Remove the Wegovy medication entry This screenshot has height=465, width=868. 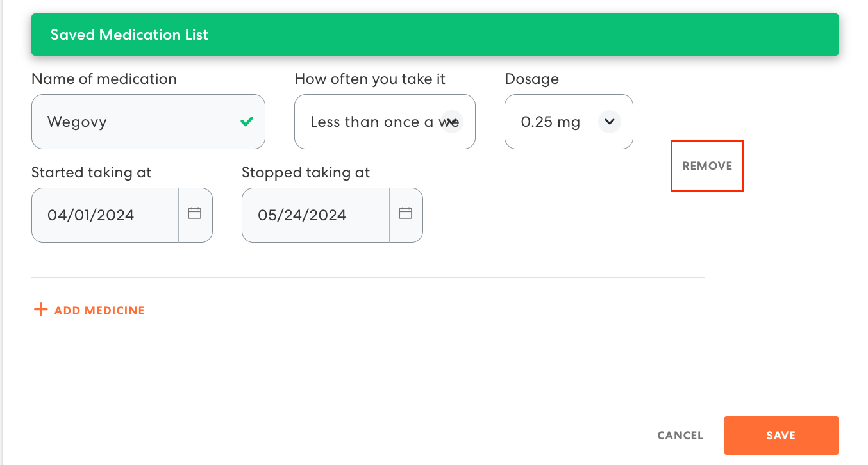(x=707, y=166)
